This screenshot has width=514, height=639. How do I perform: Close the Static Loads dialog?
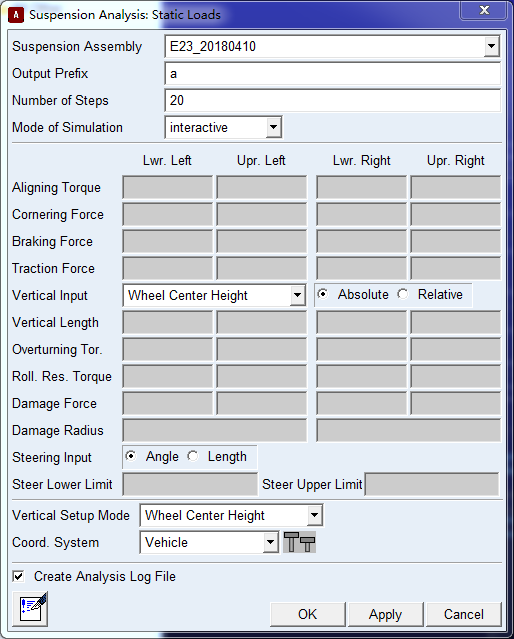coord(484,10)
